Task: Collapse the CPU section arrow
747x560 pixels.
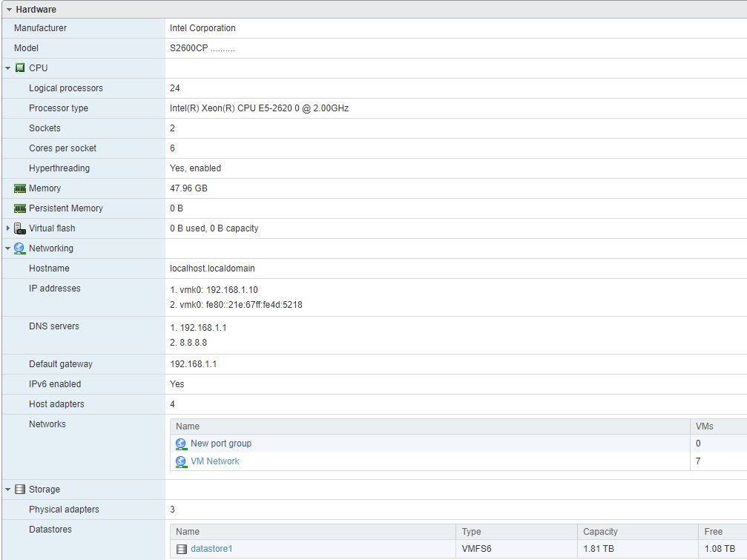Action: (8, 68)
